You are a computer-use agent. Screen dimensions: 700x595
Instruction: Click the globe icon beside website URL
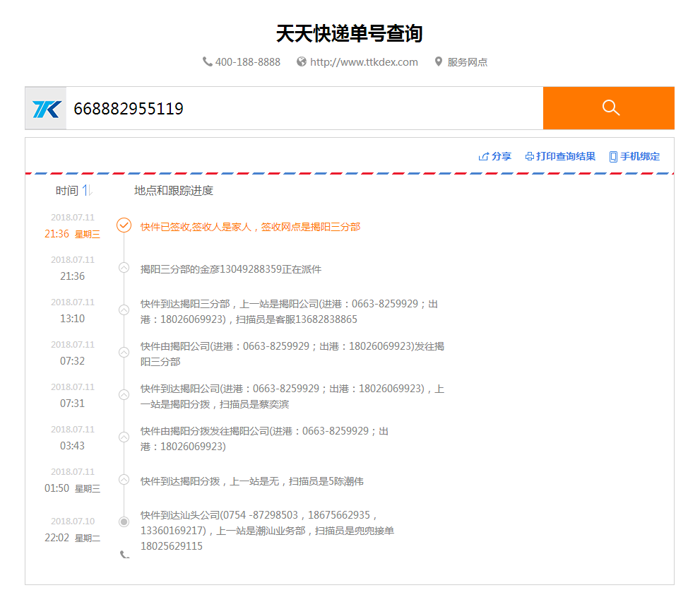[x=302, y=61]
